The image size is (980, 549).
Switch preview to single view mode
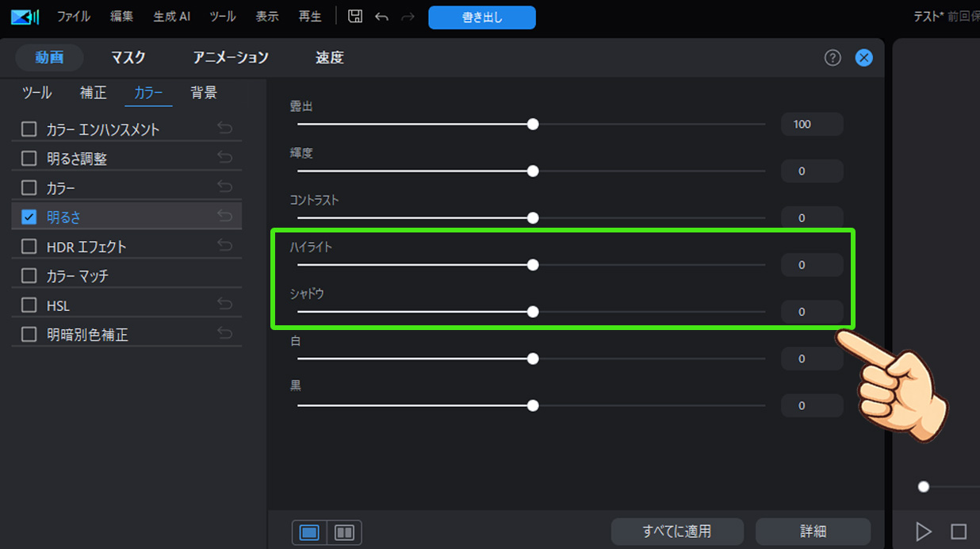click(308, 532)
